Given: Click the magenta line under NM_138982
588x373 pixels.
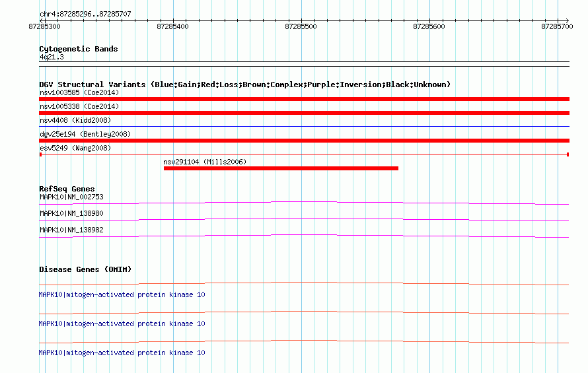Looking at the screenshot, I should tap(304, 236).
